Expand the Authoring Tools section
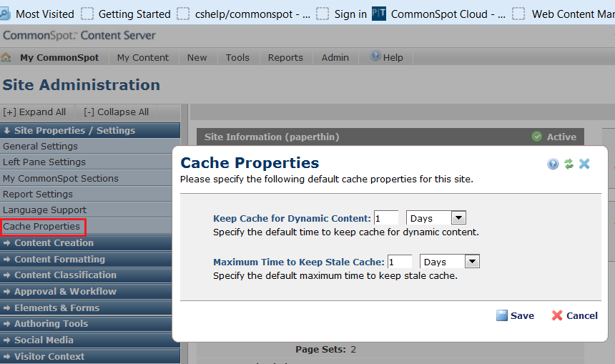Viewport: 615px width, 364px height. (x=86, y=324)
